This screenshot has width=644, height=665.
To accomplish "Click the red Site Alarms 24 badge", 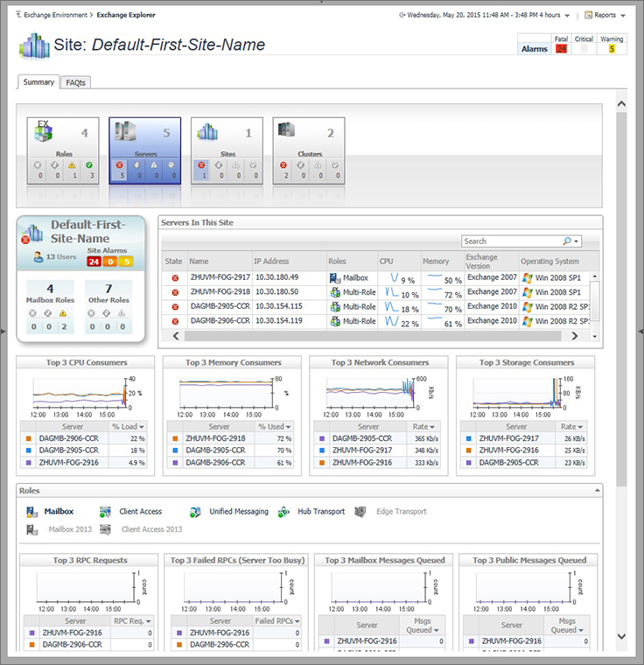I will click(x=94, y=262).
